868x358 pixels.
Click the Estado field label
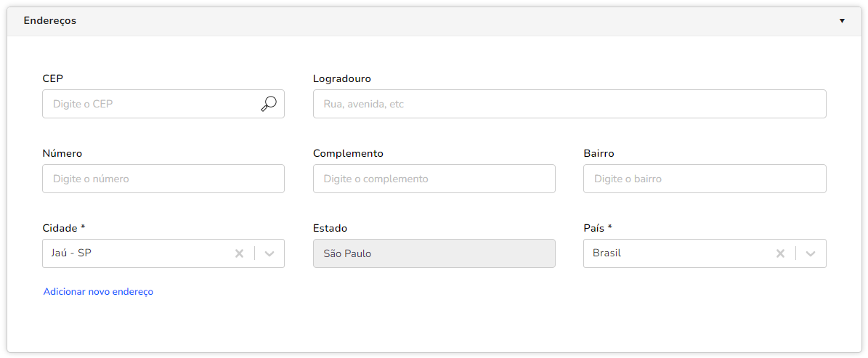tap(330, 228)
